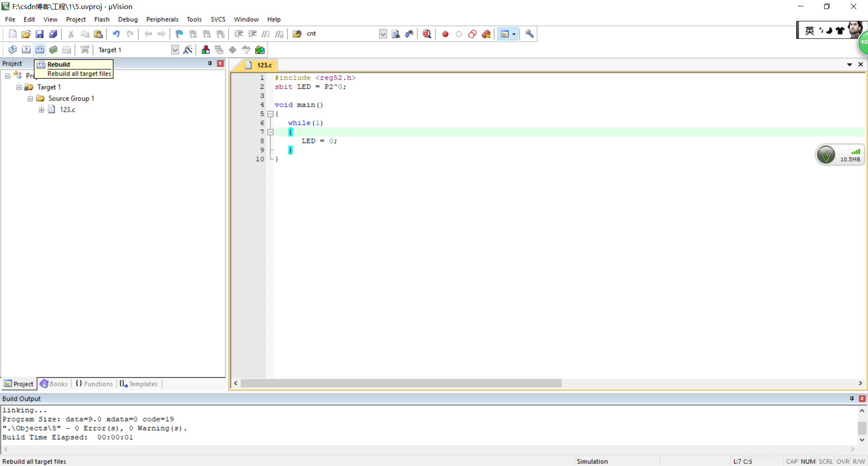Pin the Project panel with the pushpin
Image resolution: width=868 pixels, height=466 pixels.
(210, 63)
